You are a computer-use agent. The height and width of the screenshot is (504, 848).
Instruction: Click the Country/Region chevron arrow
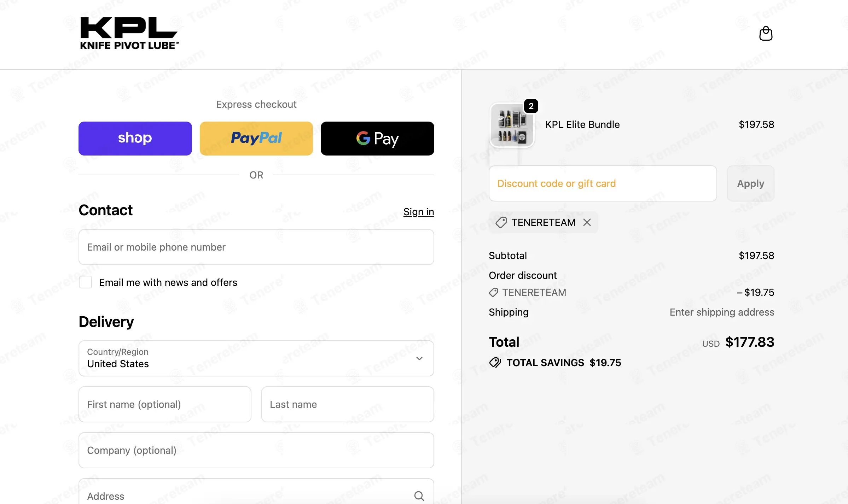tap(419, 358)
